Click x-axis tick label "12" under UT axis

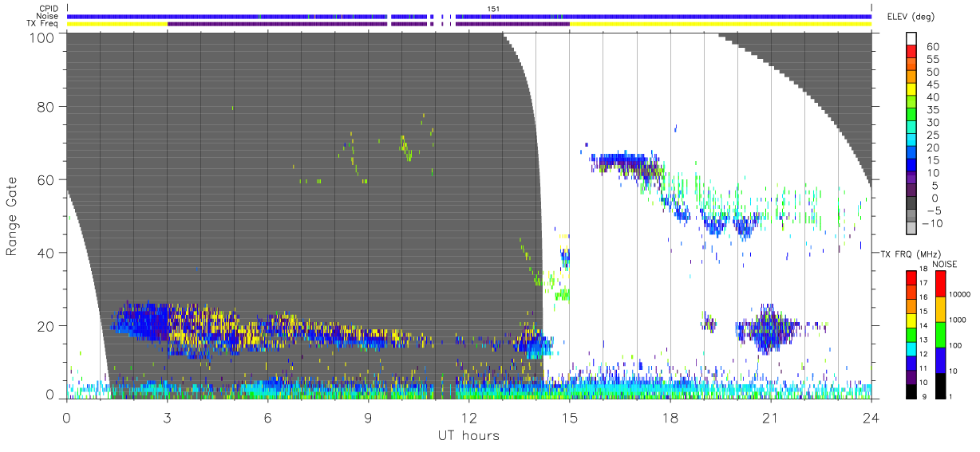click(x=468, y=418)
